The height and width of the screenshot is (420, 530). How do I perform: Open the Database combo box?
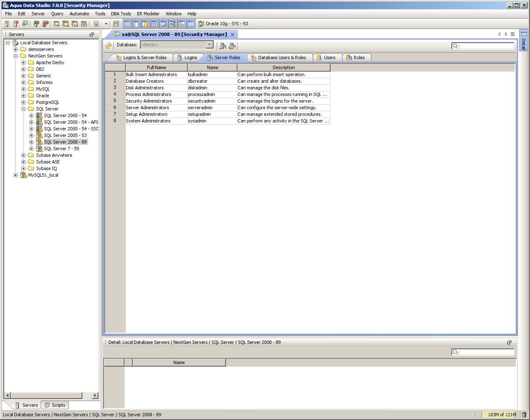pyautogui.click(x=177, y=45)
